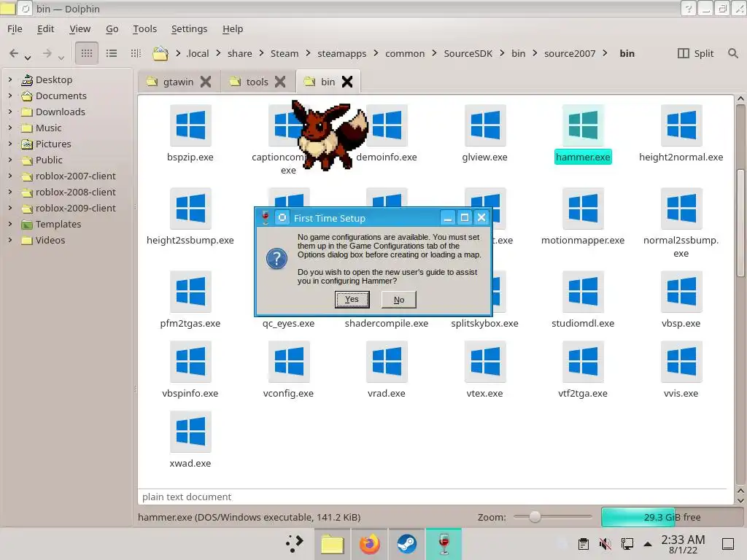Open the File menu

(15, 28)
